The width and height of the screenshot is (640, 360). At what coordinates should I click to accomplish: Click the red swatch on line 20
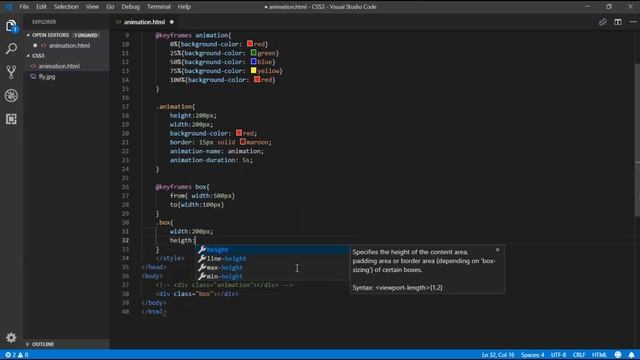[239, 133]
